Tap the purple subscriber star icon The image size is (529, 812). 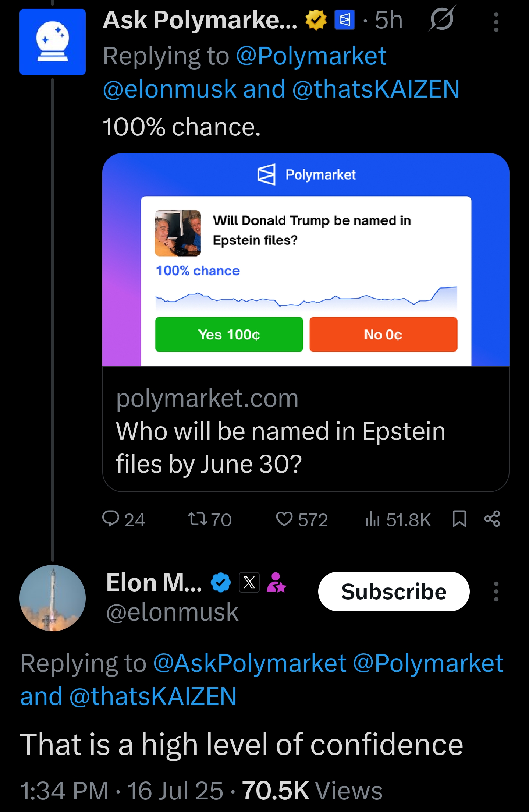click(x=276, y=582)
